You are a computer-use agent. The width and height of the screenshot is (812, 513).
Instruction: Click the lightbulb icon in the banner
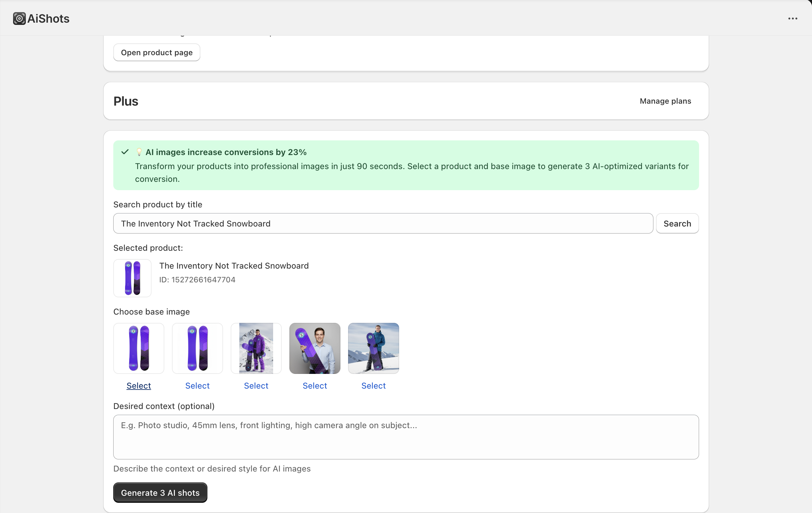[139, 152]
